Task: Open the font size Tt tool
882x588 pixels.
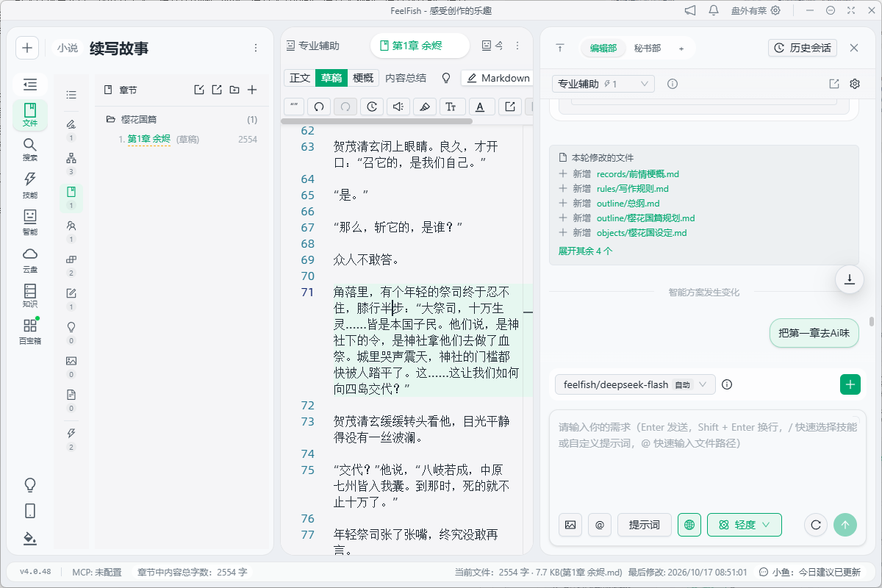Action: click(451, 107)
